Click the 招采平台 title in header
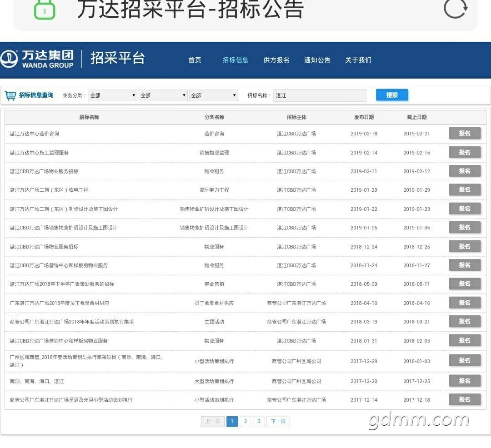The image size is (491, 448). point(118,58)
